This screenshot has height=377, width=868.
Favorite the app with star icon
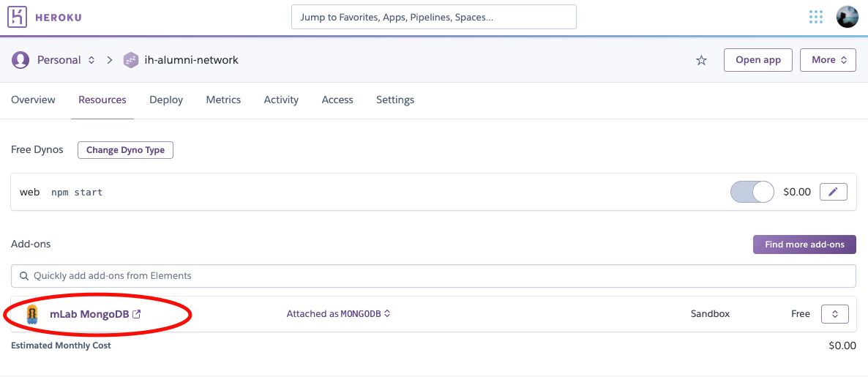tap(701, 60)
